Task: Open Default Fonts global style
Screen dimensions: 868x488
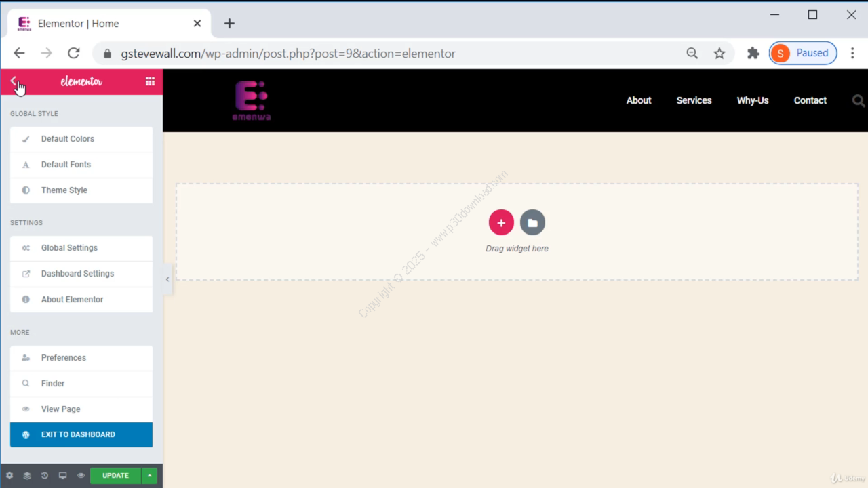Action: 81,165
